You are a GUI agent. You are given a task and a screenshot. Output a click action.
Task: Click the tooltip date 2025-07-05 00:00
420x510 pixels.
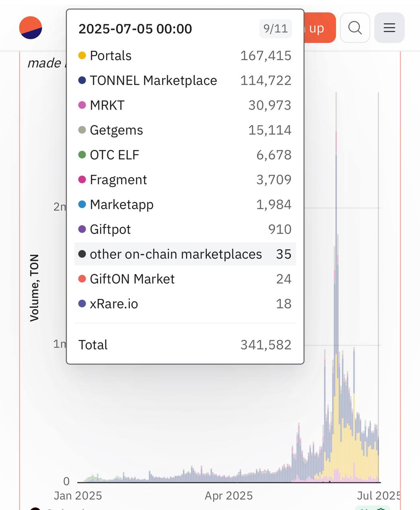[135, 29]
